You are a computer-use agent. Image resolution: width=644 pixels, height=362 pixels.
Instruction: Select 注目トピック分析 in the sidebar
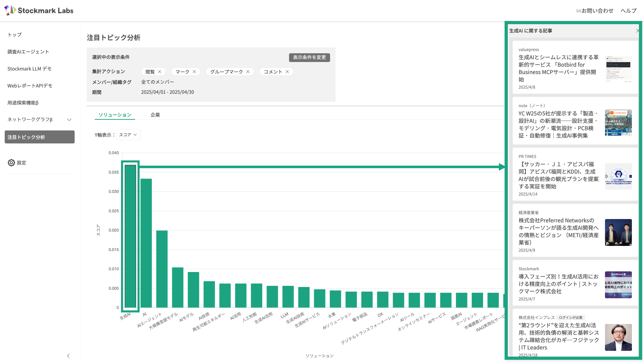click(39, 137)
